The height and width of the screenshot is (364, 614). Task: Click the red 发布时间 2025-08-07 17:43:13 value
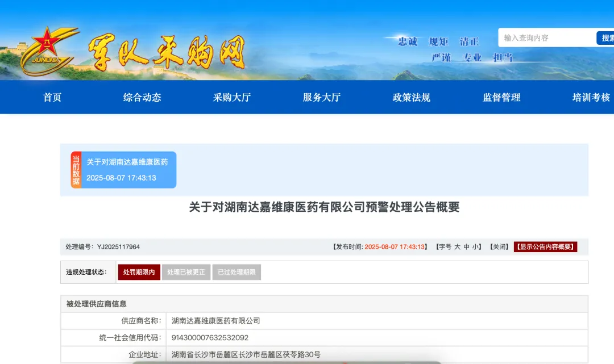pyautogui.click(x=395, y=246)
